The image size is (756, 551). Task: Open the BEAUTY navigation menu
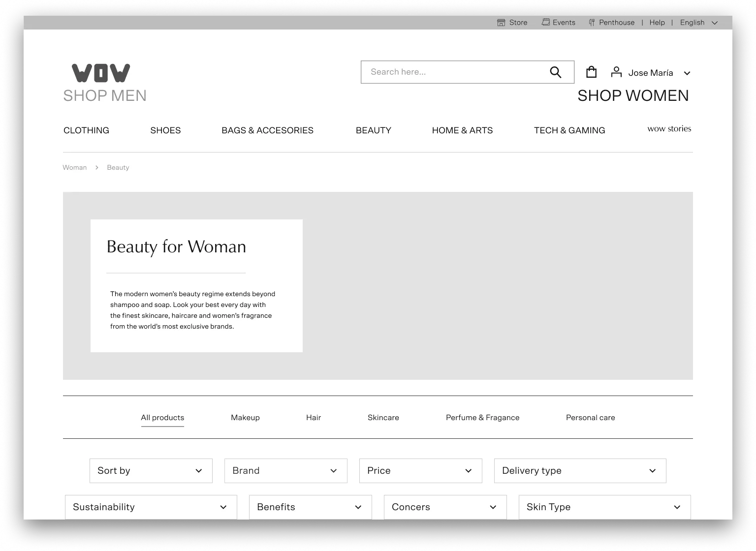[373, 130]
